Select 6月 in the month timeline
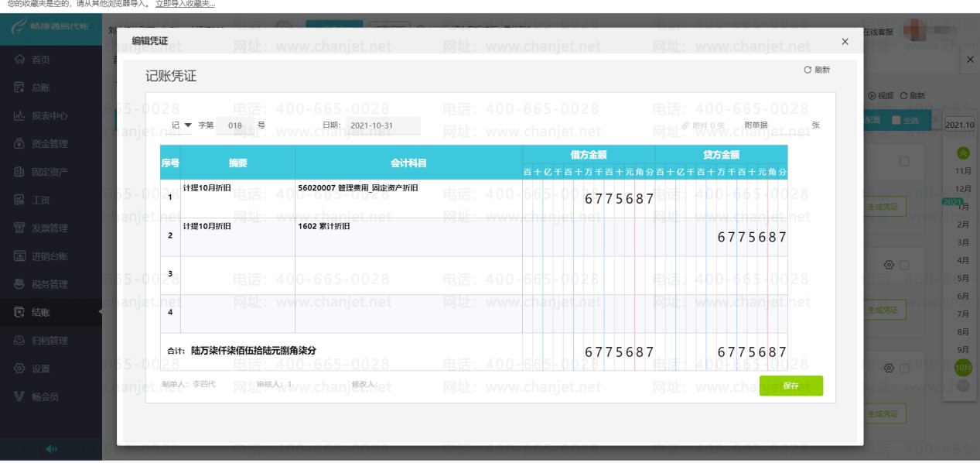Viewport: 980px width, 463px height. pos(963,296)
